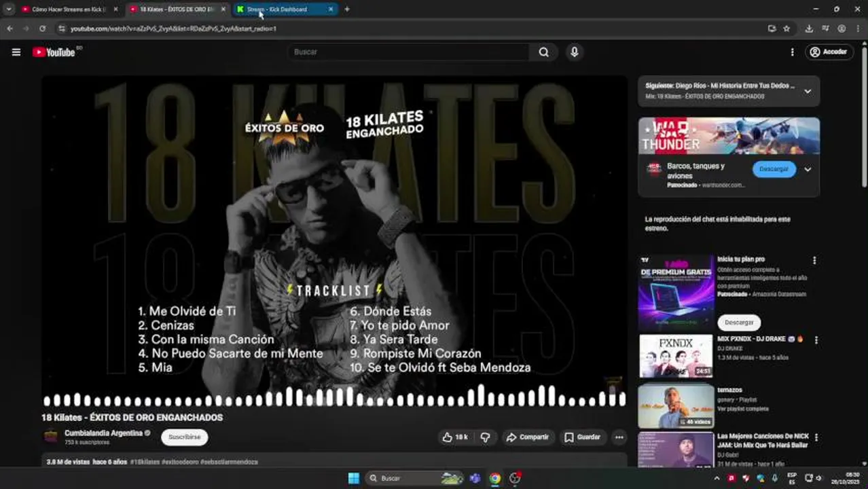The width and height of the screenshot is (868, 489).
Task: Open browser downloads icon
Action: tap(809, 29)
